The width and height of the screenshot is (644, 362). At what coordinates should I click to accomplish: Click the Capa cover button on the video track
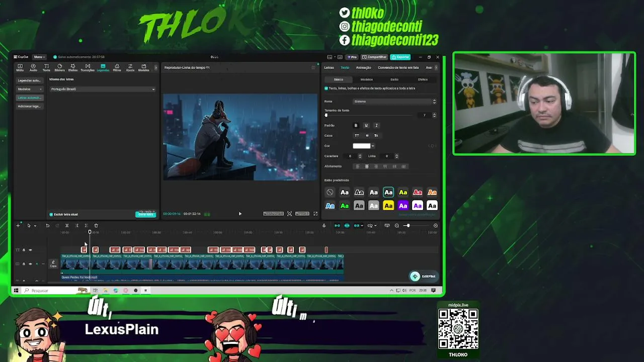[53, 264]
